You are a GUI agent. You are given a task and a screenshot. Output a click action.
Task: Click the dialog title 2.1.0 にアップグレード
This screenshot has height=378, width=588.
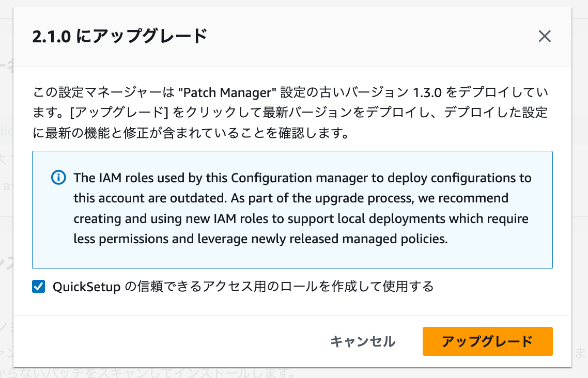120,36
